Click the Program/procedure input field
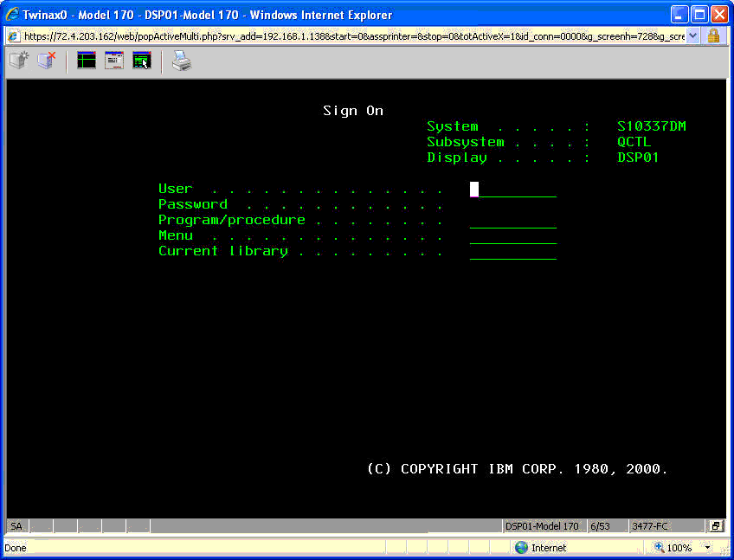 513,221
